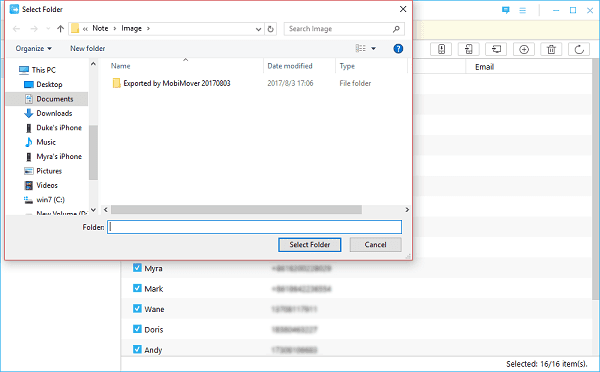Expand the view options dropdown arrow

373,49
